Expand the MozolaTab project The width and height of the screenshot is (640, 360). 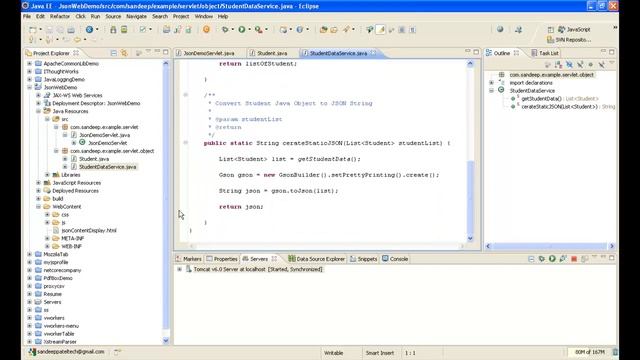click(x=29, y=254)
